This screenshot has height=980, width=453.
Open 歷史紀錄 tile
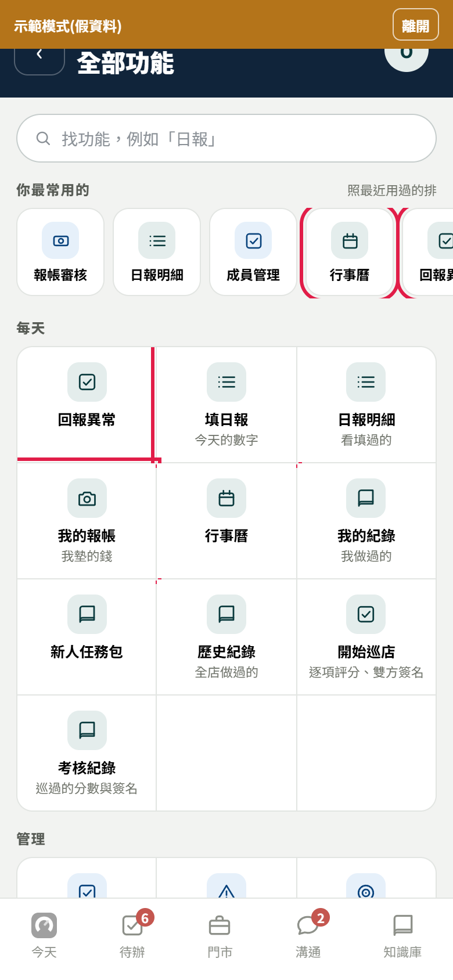coord(227,637)
